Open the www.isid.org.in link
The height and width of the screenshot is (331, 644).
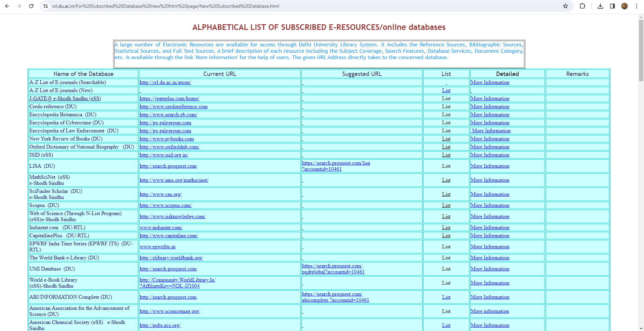164,155
